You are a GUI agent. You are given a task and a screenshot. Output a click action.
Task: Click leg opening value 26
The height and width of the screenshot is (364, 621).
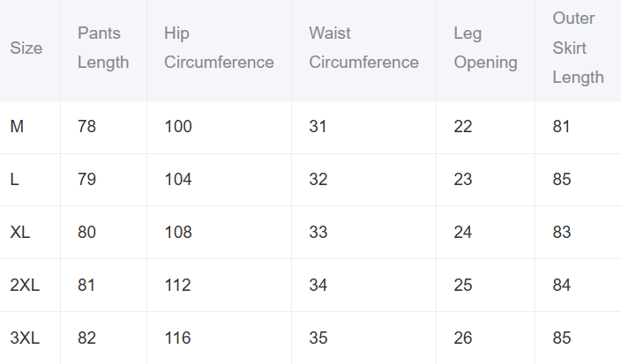pyautogui.click(x=463, y=338)
